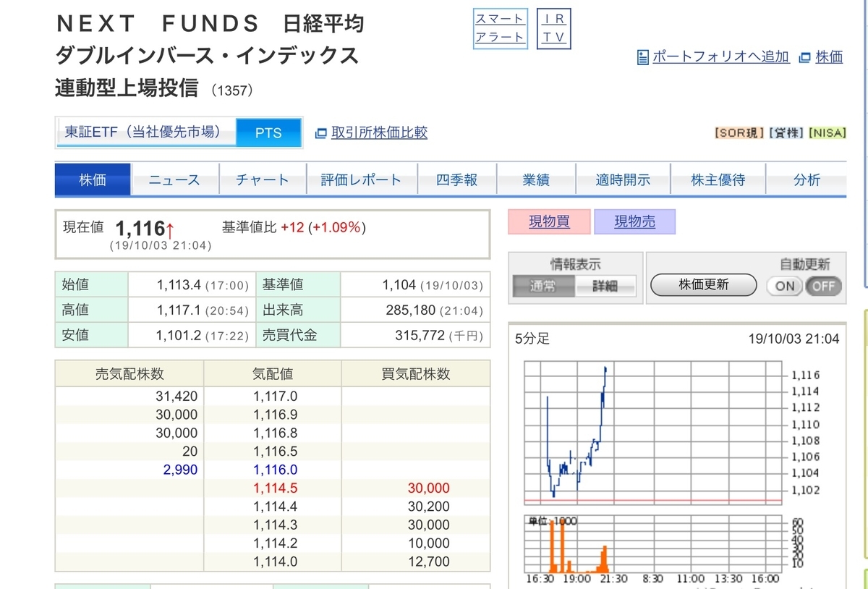This screenshot has height=589, width=868.
Task: Open the スマートアラート button
Action: coord(501,28)
